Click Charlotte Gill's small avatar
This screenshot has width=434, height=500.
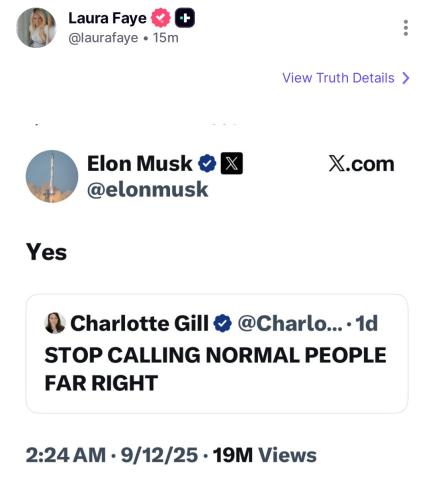point(55,323)
